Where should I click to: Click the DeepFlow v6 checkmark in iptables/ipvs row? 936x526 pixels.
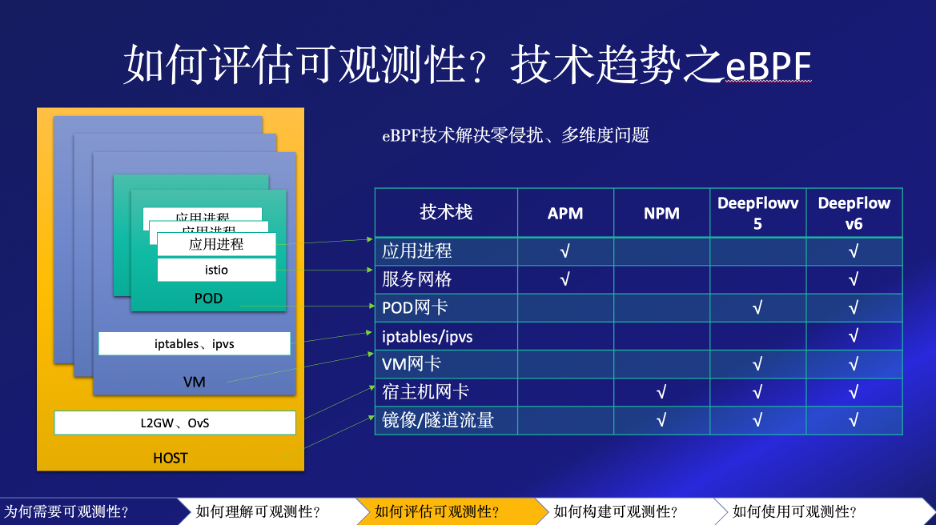click(x=854, y=336)
